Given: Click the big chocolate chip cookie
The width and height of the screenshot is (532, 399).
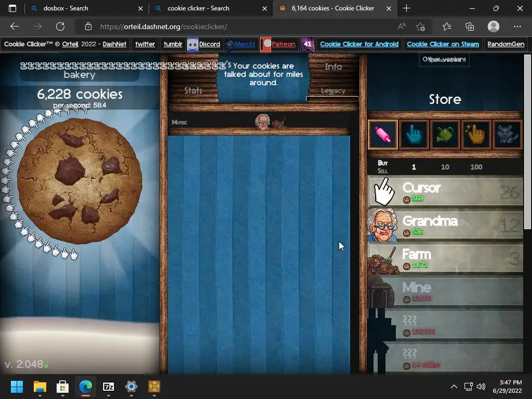Looking at the screenshot, I should 79,181.
